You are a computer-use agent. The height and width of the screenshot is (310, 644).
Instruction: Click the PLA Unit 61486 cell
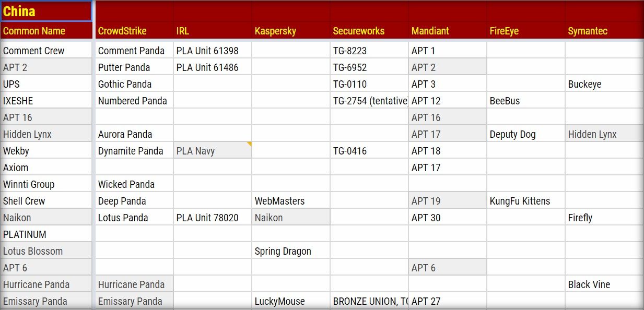pyautogui.click(x=212, y=68)
